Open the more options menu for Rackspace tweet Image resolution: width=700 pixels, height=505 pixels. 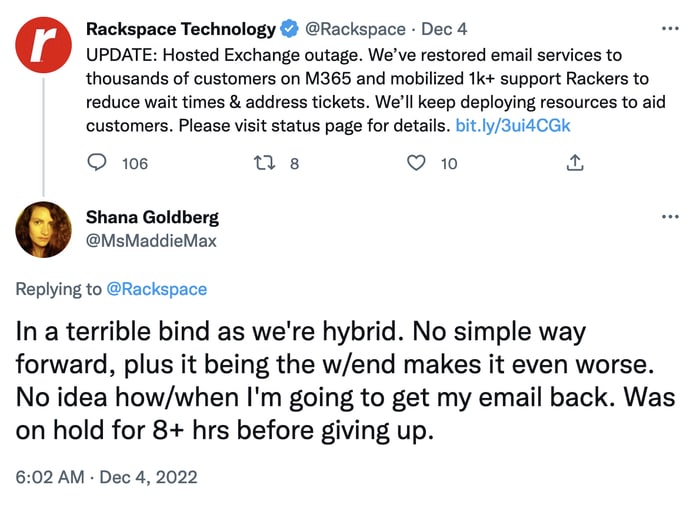pos(670,29)
